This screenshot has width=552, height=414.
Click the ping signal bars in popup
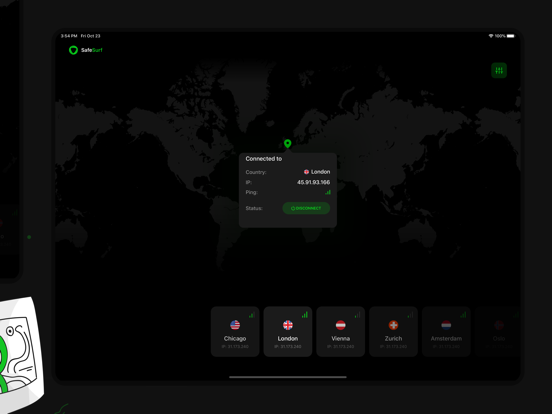pyautogui.click(x=328, y=192)
